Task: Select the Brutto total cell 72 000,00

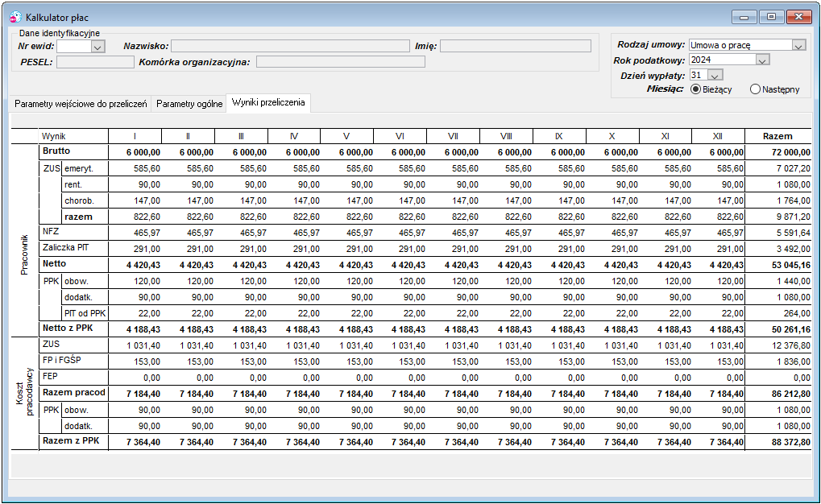Action: click(x=777, y=152)
